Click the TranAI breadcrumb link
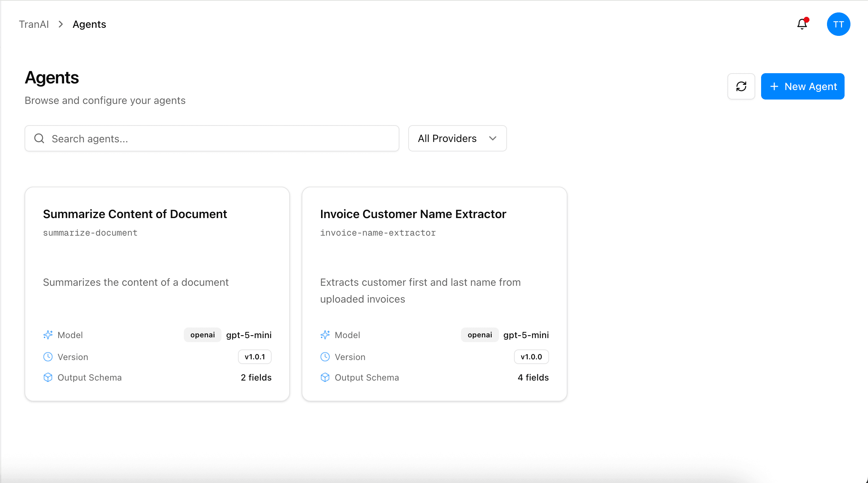 click(34, 24)
